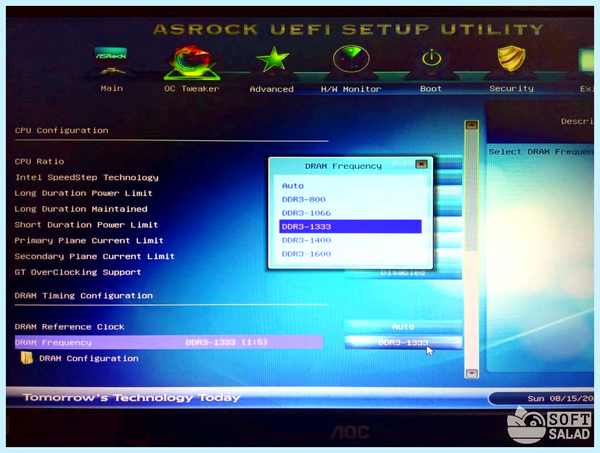Open the Main tab ASRock monitor icon

[x=111, y=60]
